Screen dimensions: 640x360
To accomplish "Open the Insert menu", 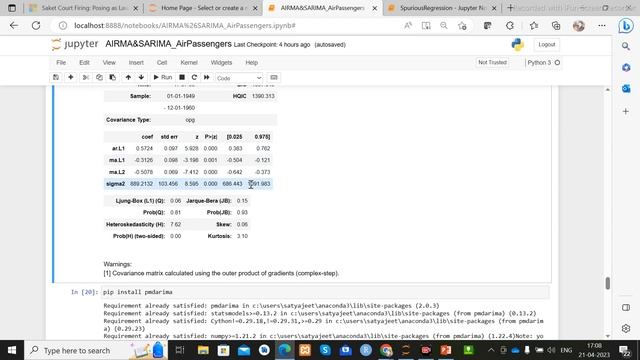I will point(136,62).
